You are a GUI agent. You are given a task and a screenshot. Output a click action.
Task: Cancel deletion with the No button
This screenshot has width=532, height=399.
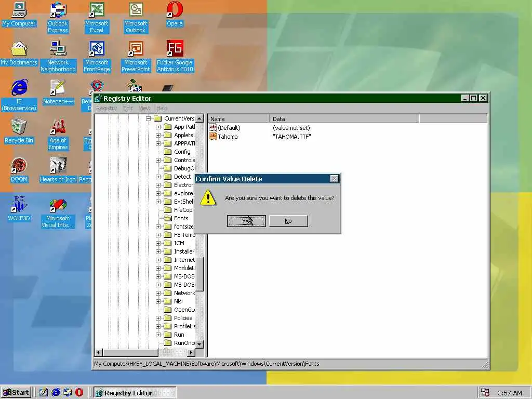point(288,221)
